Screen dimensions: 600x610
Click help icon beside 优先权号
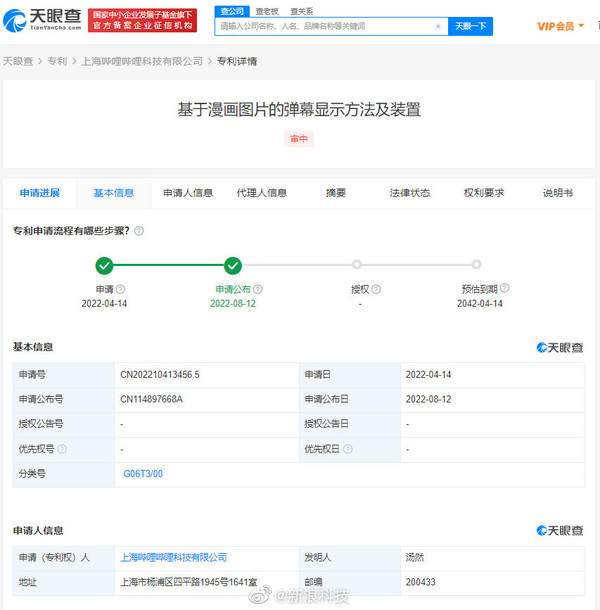62,449
